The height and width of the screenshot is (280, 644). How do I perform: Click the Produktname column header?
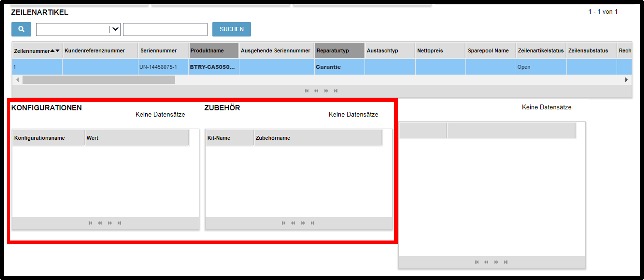[214, 51]
